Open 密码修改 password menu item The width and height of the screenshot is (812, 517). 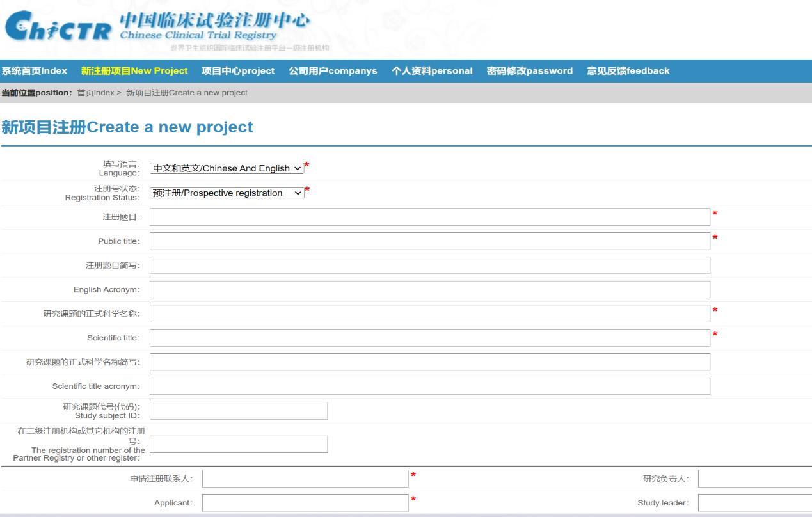529,71
